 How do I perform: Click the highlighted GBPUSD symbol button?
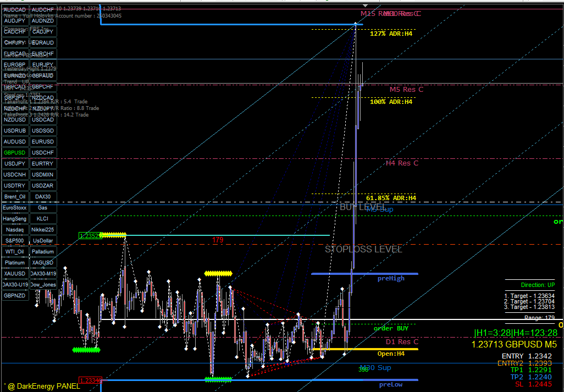[x=15, y=152]
